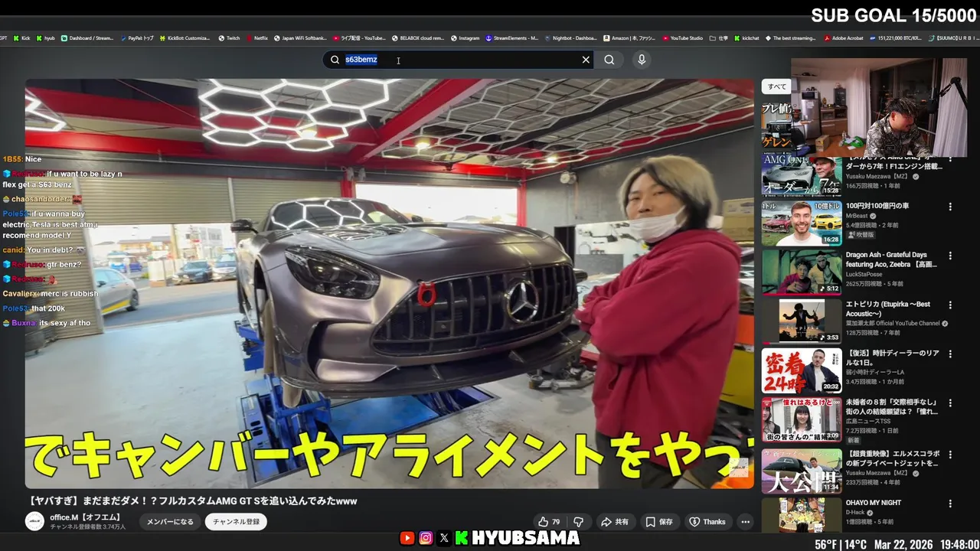The height and width of the screenshot is (551, 980).
Task: Open the kickchat bookmark
Action: 747,37
